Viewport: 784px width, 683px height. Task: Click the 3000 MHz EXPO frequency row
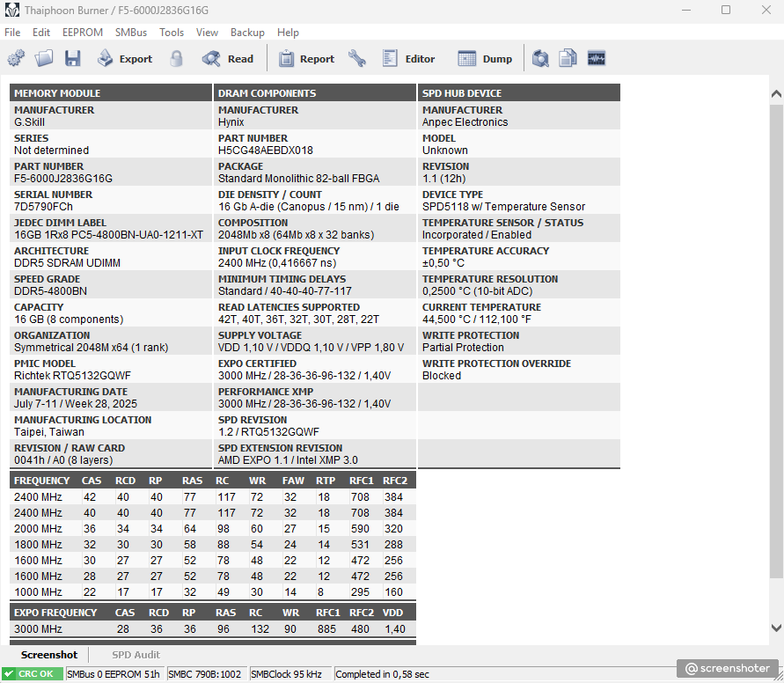[x=213, y=629]
